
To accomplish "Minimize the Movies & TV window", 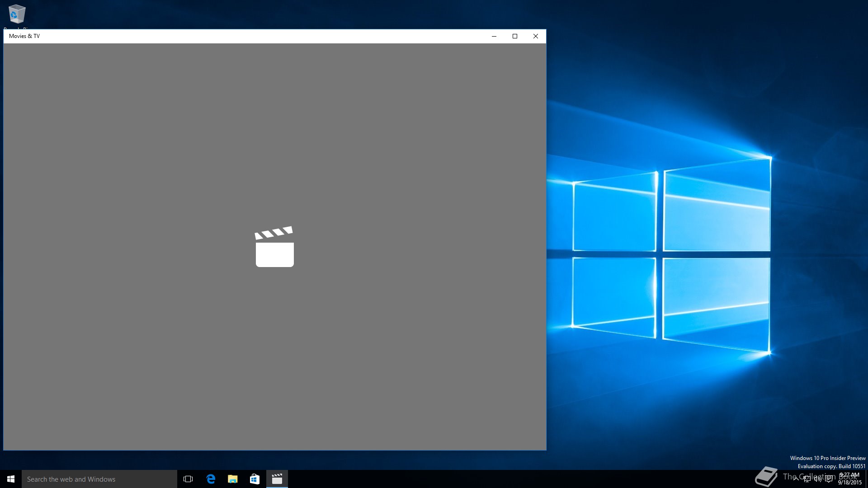I will point(494,36).
